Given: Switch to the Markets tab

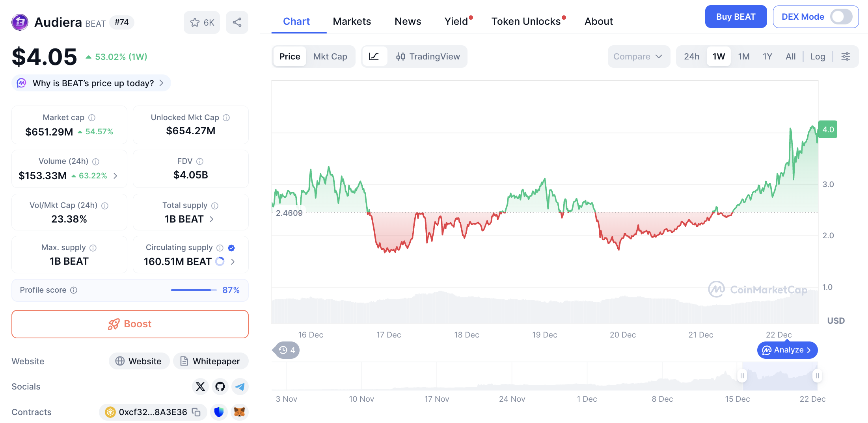Looking at the screenshot, I should pos(352,21).
